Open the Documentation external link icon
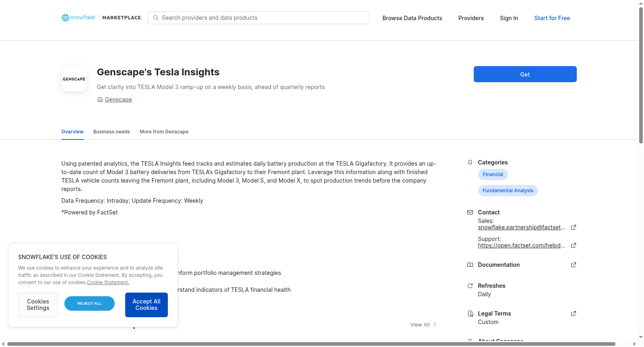Viewport: 644px width, 347px height. click(x=574, y=265)
